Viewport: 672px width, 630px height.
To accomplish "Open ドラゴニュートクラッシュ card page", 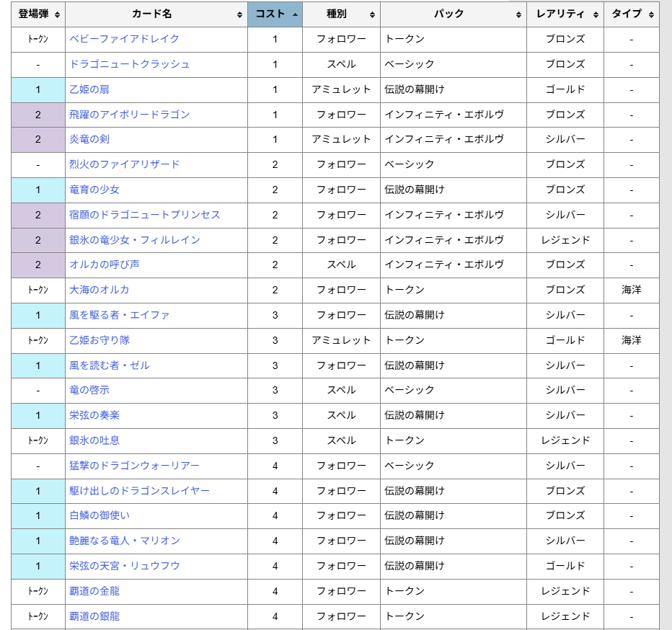I will tap(130, 64).
